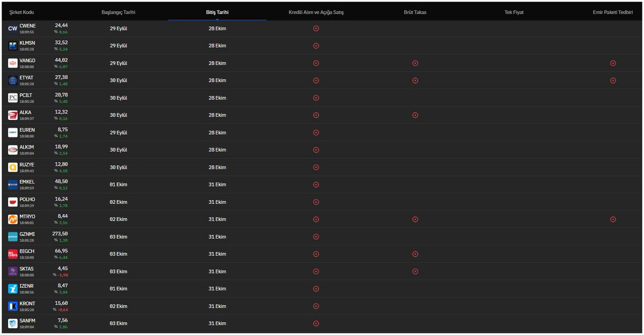Click KRONT negative change -0,64
The height and width of the screenshot is (335, 644).
[62, 310]
